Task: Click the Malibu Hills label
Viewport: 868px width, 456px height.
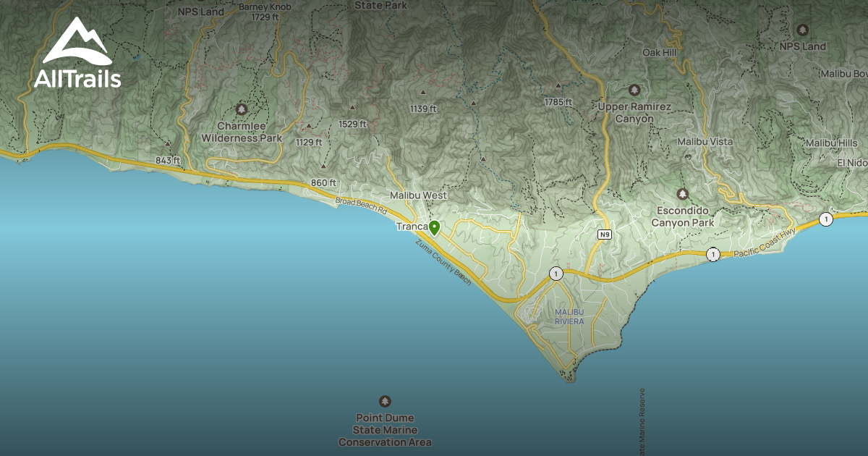Action: tap(831, 143)
